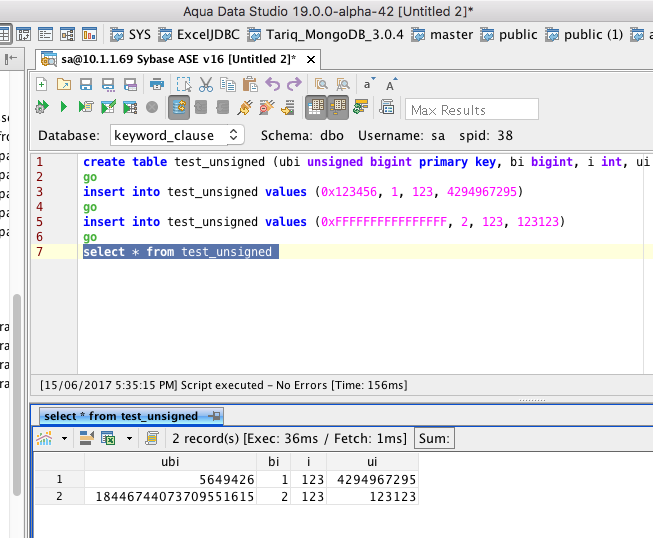
Task: Click the Disconnect plug icon
Action: [x=267, y=107]
